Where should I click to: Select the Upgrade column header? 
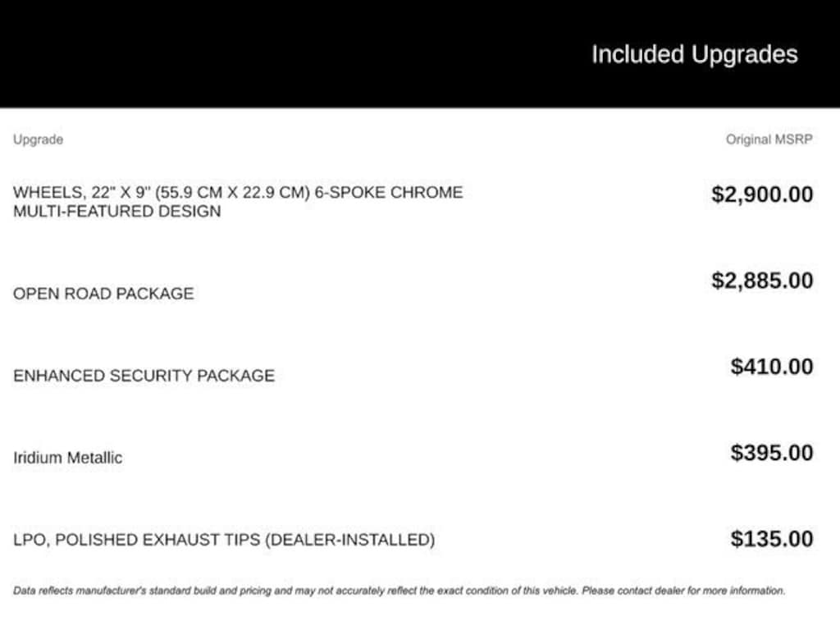(x=38, y=139)
